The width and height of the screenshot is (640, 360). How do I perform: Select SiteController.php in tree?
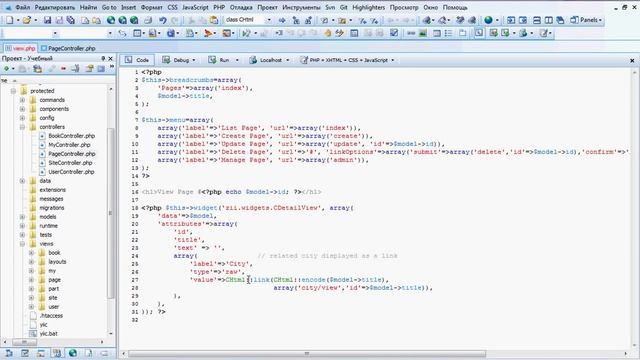click(x=70, y=163)
